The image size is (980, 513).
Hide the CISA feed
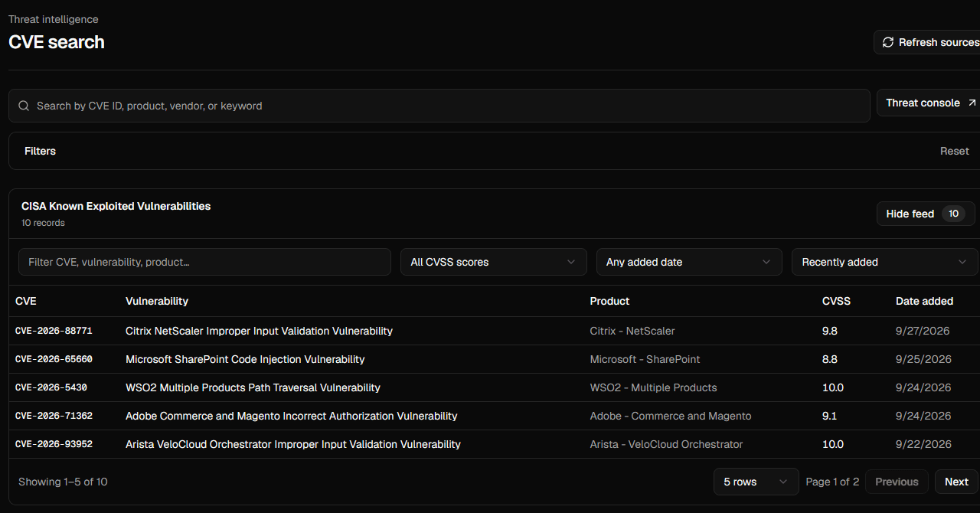tap(926, 214)
